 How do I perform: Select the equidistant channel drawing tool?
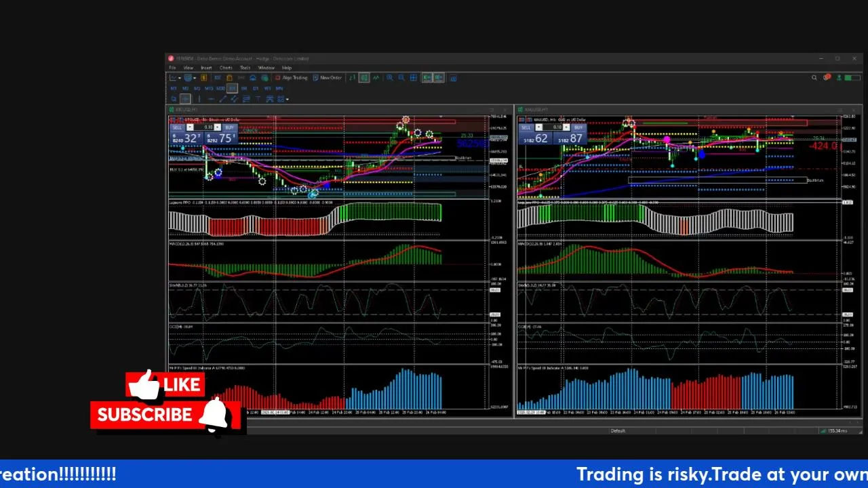tap(235, 99)
